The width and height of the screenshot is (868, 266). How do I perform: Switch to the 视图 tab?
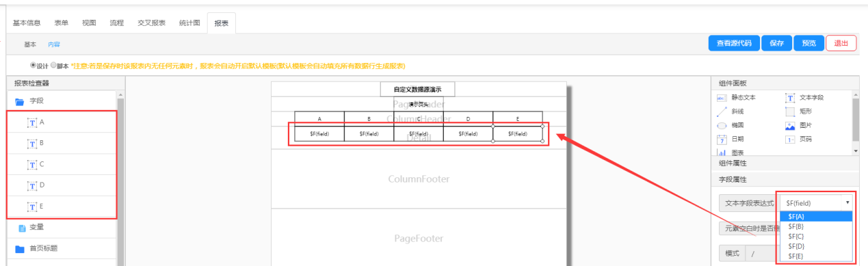tap(89, 23)
